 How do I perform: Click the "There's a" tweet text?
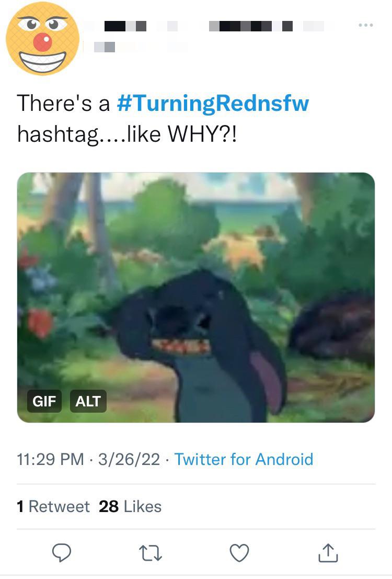pyautogui.click(x=63, y=103)
